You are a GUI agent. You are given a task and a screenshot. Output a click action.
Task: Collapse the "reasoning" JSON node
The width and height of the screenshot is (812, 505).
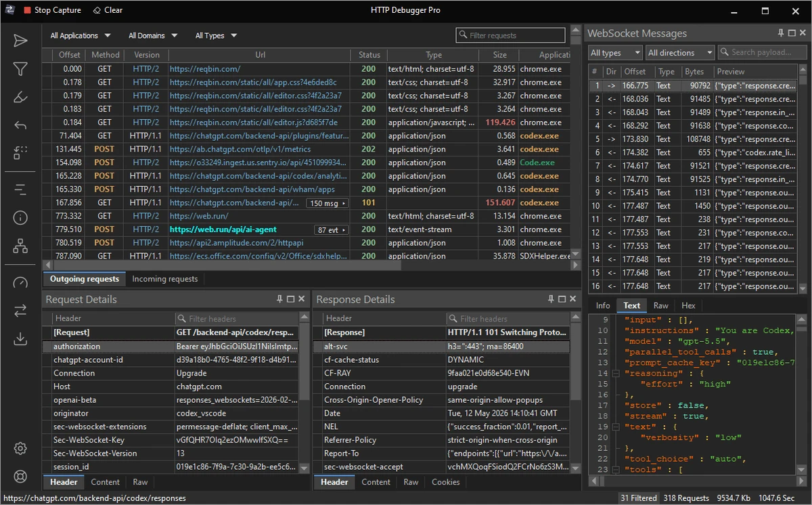[615, 374]
